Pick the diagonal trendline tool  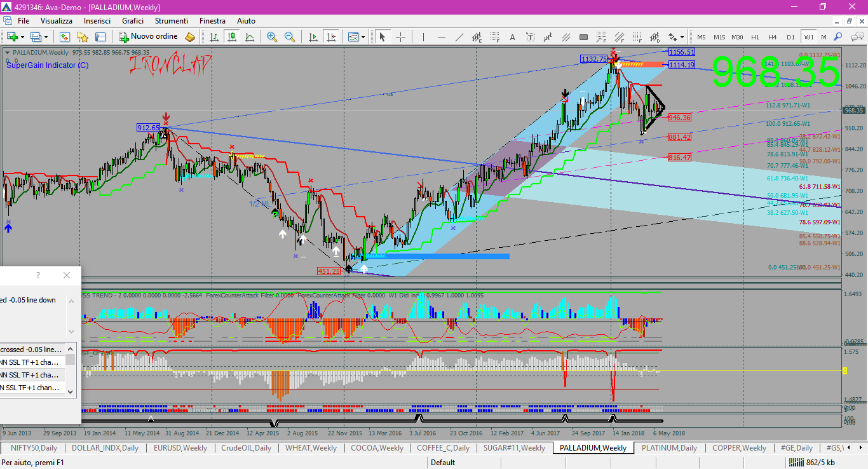click(x=460, y=37)
